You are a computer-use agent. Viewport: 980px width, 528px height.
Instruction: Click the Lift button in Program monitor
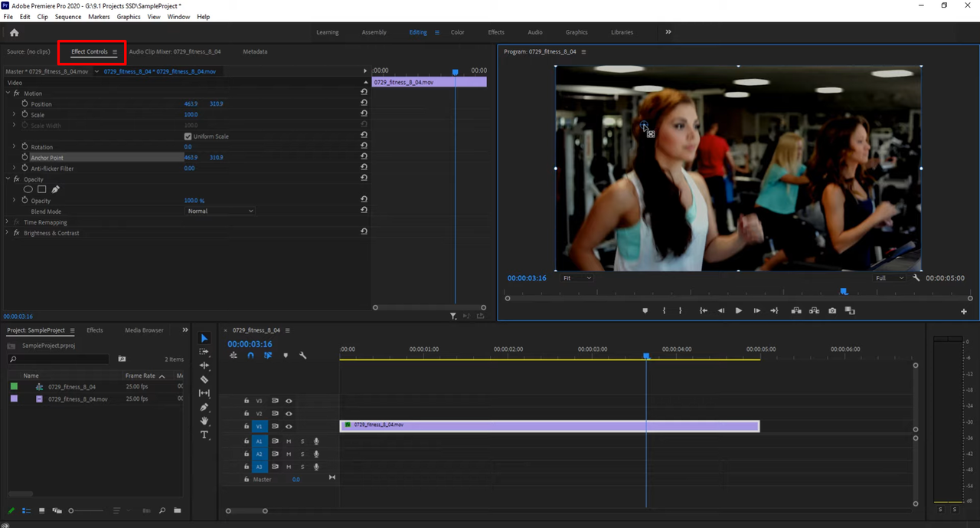coord(796,310)
